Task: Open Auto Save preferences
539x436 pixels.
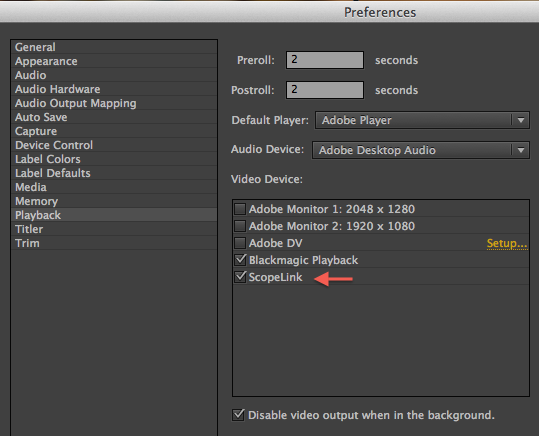Action: pyautogui.click(x=114, y=117)
